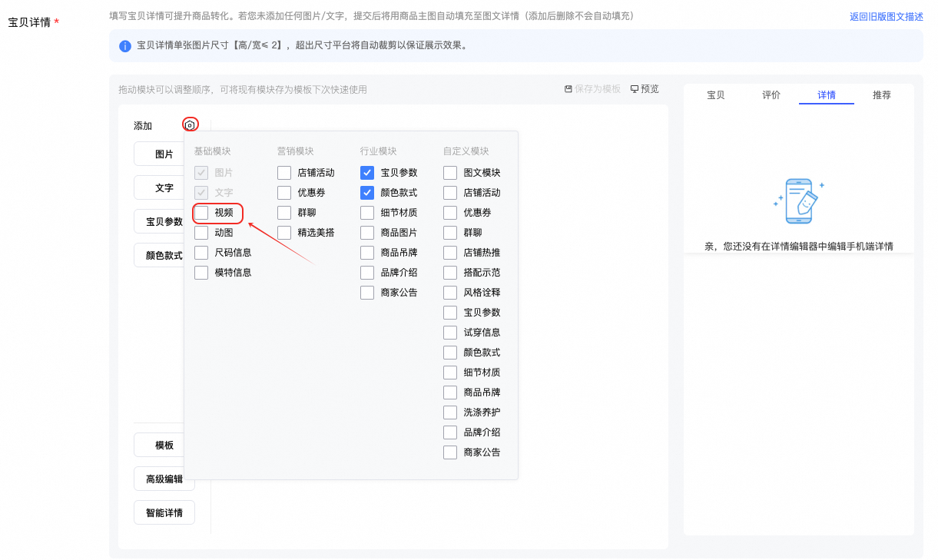Enable the 精选美搭 checkbox
Screen dimensions: 938x560
284,233
